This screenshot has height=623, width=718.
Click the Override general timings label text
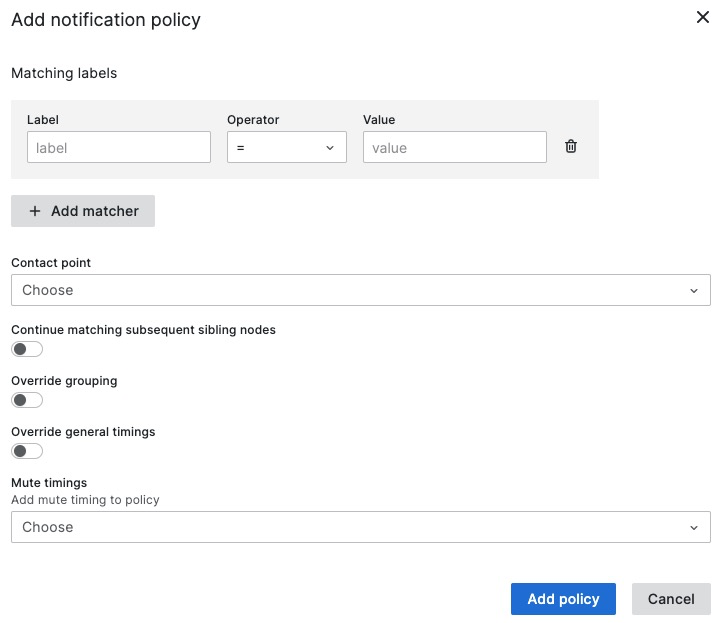83,432
